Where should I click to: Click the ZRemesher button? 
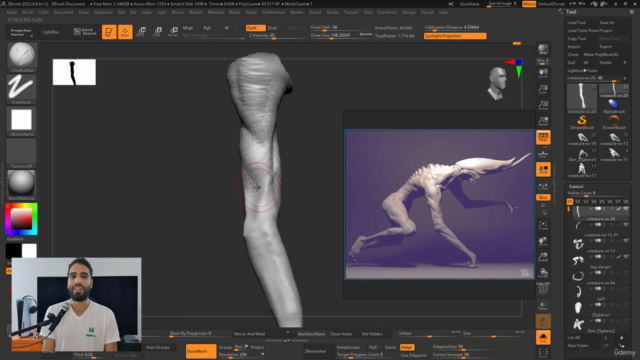pos(316,351)
